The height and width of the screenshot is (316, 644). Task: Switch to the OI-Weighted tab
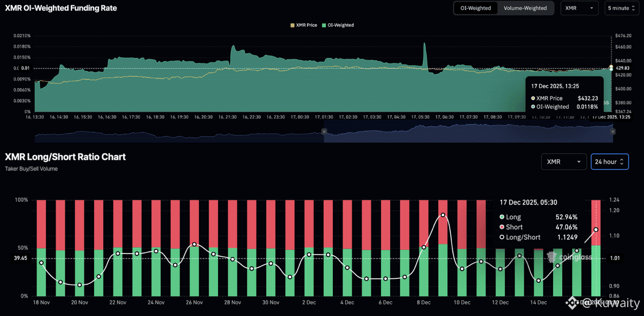click(x=476, y=8)
